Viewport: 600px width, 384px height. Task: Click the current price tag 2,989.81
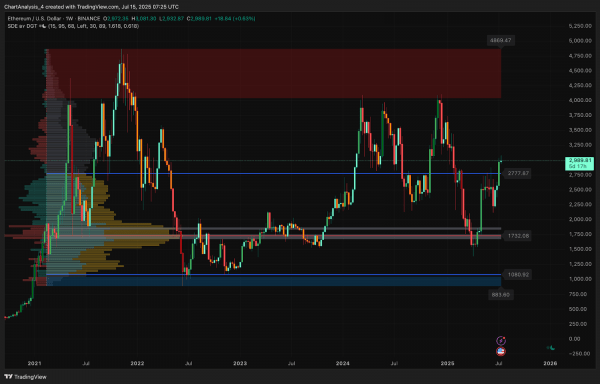pos(579,163)
